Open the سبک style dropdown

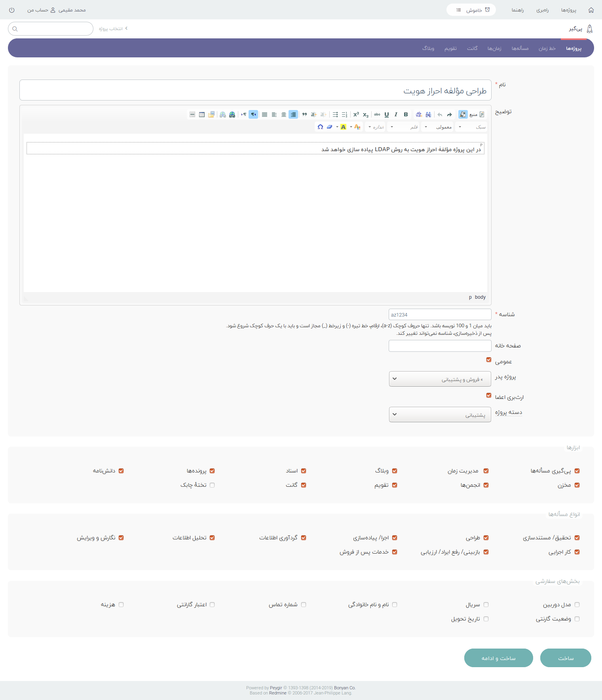pyautogui.click(x=471, y=127)
